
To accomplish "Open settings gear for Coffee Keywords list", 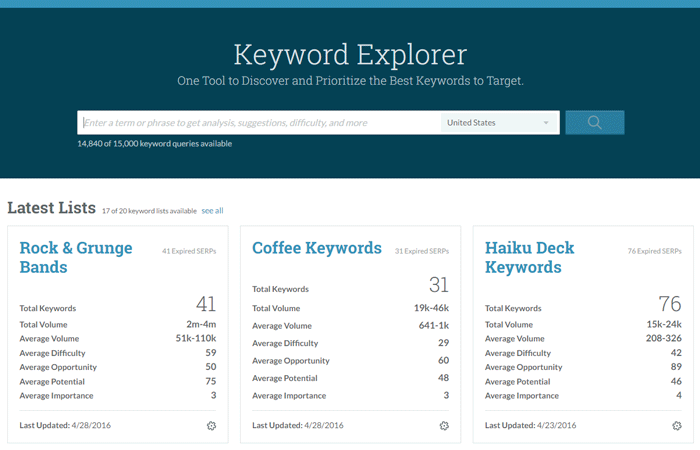I will (444, 426).
